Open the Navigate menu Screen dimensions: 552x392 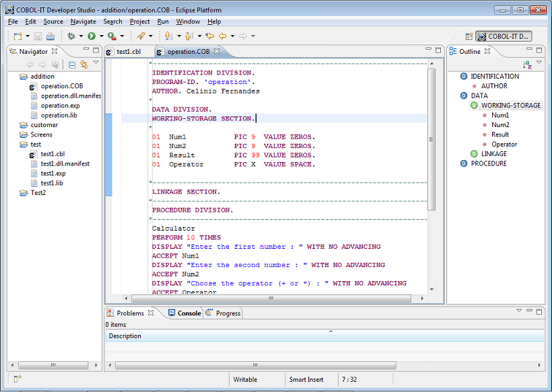point(83,22)
